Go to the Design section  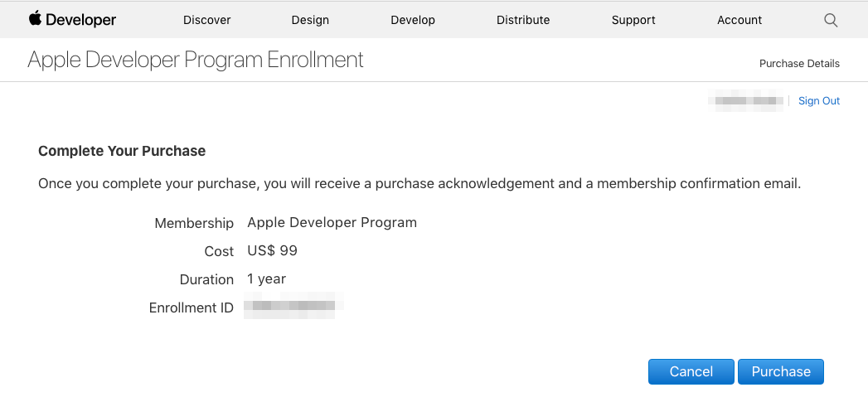(x=310, y=20)
